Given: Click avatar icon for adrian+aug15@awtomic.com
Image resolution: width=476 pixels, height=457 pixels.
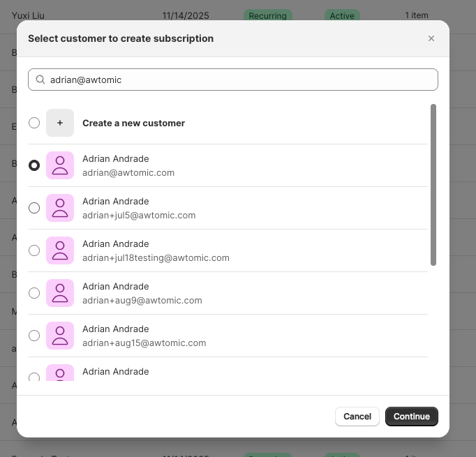Looking at the screenshot, I should 60,336.
